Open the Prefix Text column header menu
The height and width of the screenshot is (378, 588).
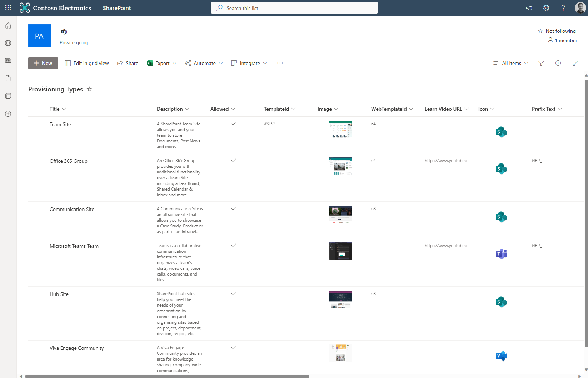click(547, 109)
